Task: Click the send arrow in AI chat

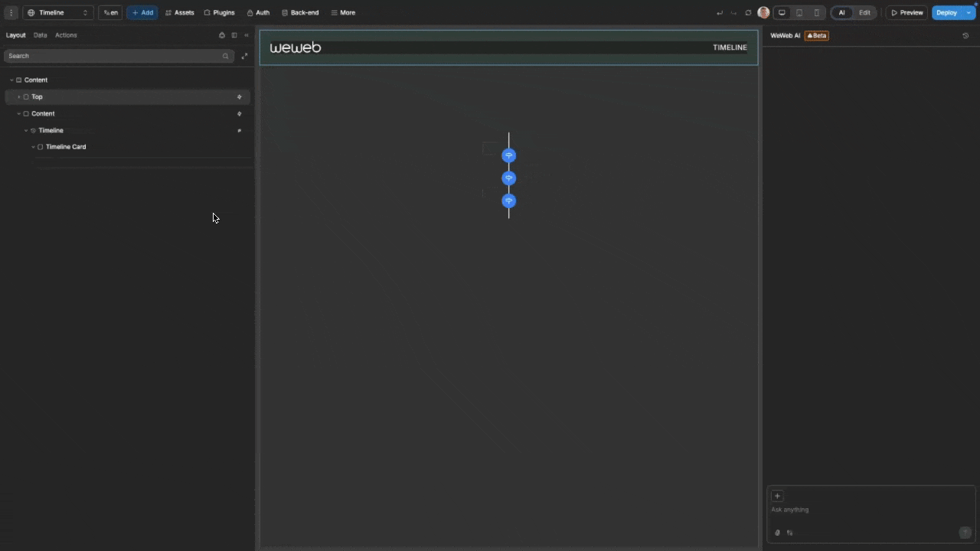Action: [x=965, y=533]
